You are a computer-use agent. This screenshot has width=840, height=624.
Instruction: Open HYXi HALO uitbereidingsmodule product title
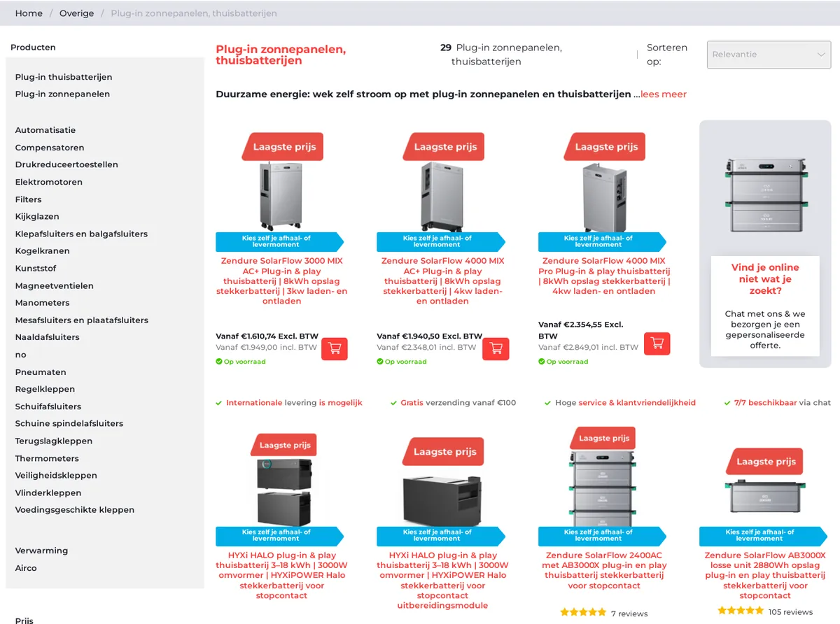442,580
